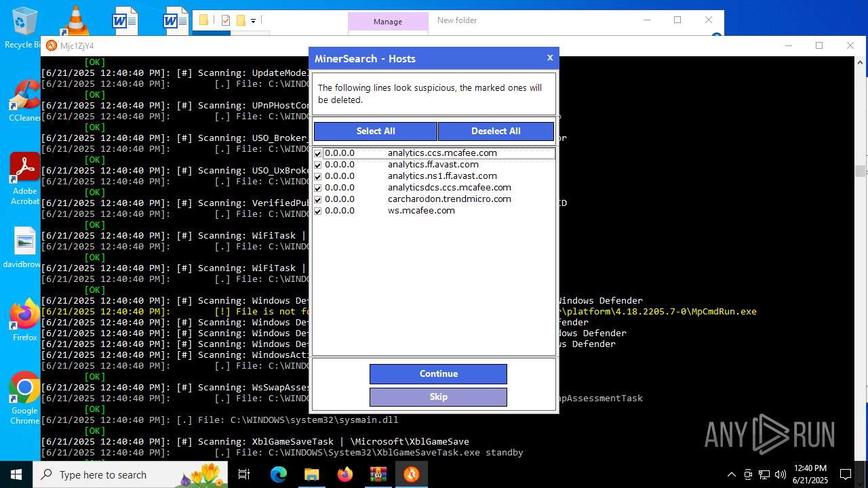Close the MinerSearch Hosts dialog
Screen dimensions: 868x488
click(550, 58)
